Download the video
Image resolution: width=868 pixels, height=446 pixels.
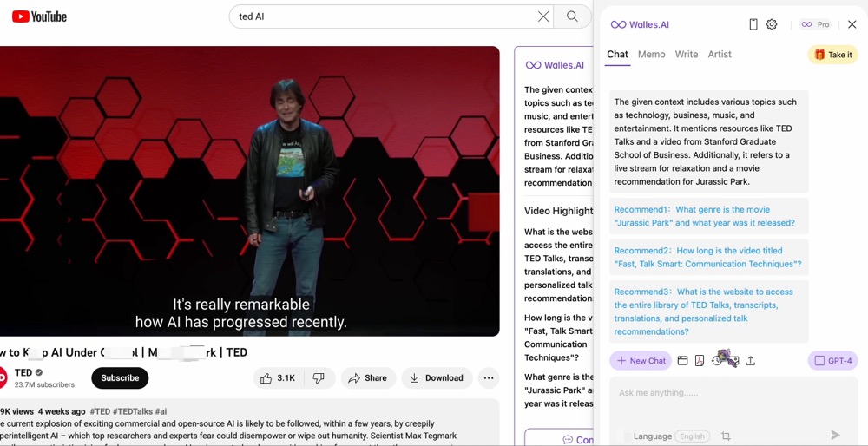[x=437, y=378]
